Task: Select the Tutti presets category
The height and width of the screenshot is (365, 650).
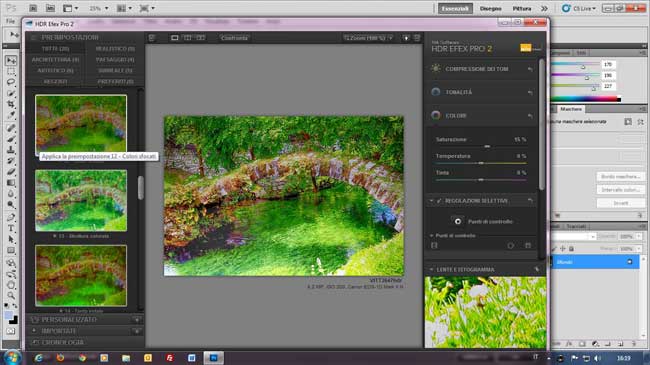Action: click(x=56, y=49)
